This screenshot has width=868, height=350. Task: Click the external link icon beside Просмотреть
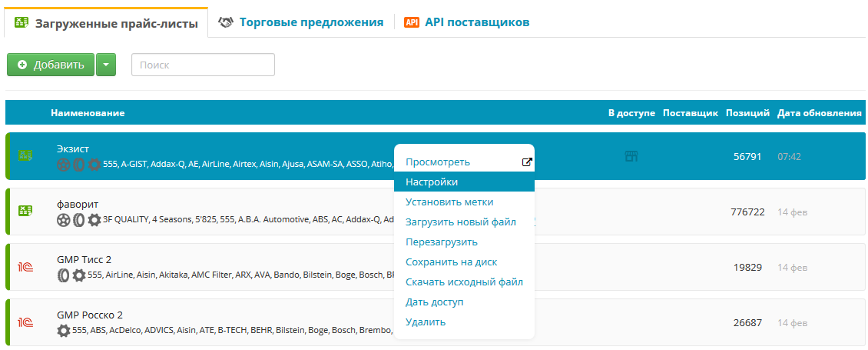pos(527,162)
